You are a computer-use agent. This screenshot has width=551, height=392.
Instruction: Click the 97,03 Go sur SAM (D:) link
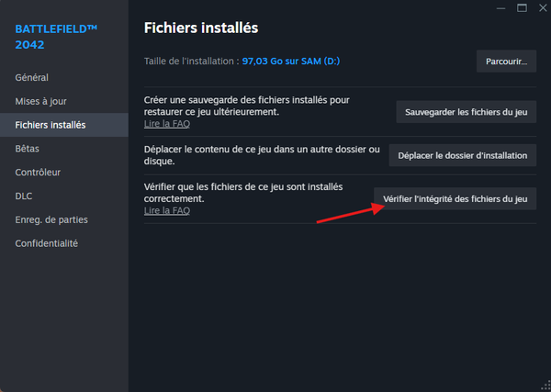[291, 62]
